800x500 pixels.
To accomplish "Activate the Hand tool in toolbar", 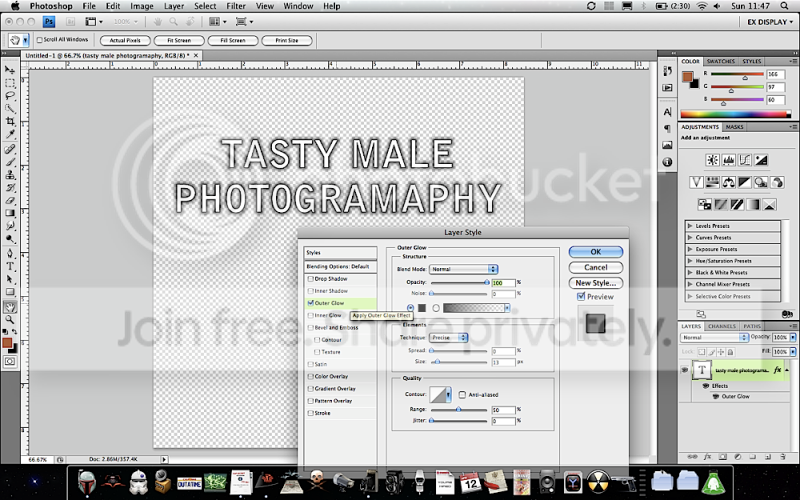I will [10, 306].
